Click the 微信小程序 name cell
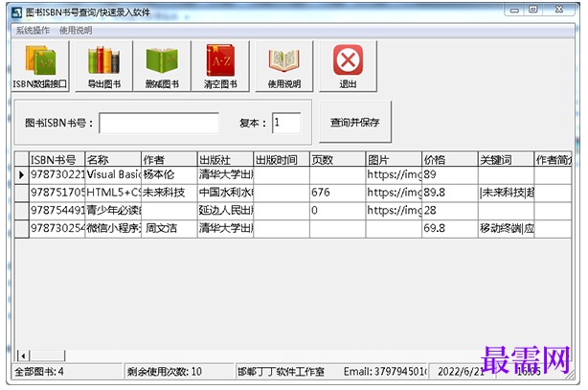 tap(113, 229)
